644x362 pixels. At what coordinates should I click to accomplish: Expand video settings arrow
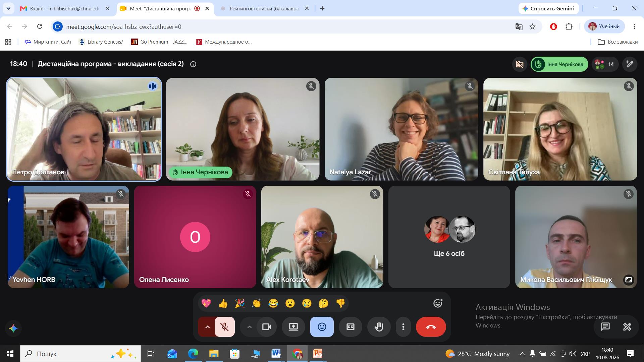pyautogui.click(x=249, y=327)
